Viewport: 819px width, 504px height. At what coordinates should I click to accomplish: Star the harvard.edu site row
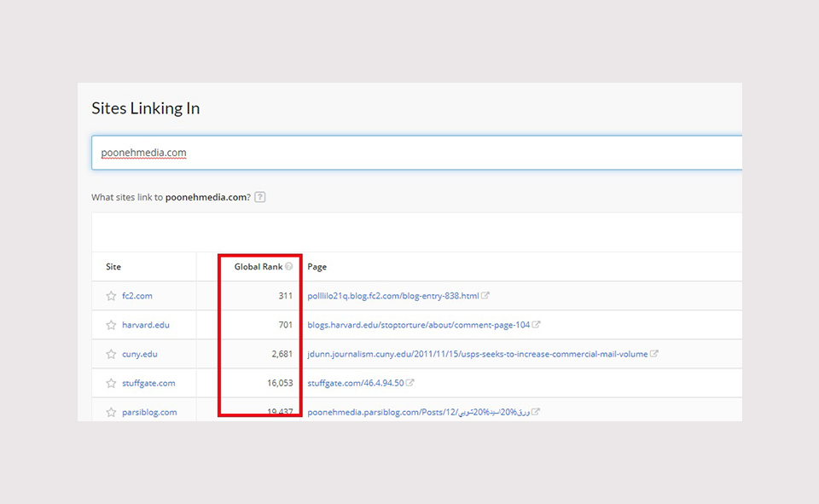tap(111, 325)
